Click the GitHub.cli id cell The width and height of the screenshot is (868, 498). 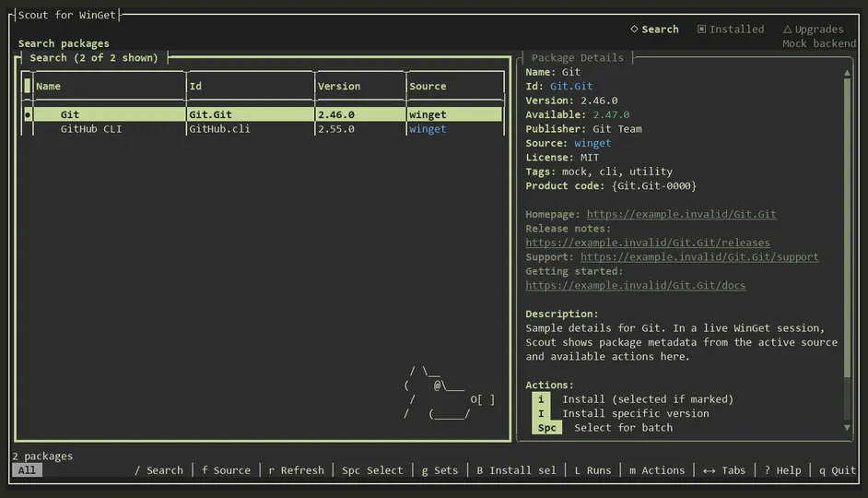219,129
